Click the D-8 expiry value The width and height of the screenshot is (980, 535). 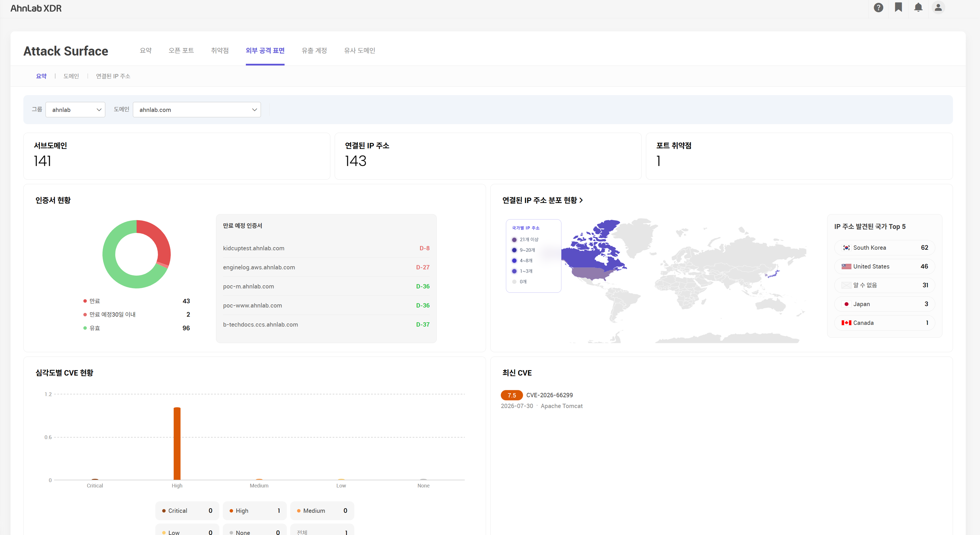point(424,248)
